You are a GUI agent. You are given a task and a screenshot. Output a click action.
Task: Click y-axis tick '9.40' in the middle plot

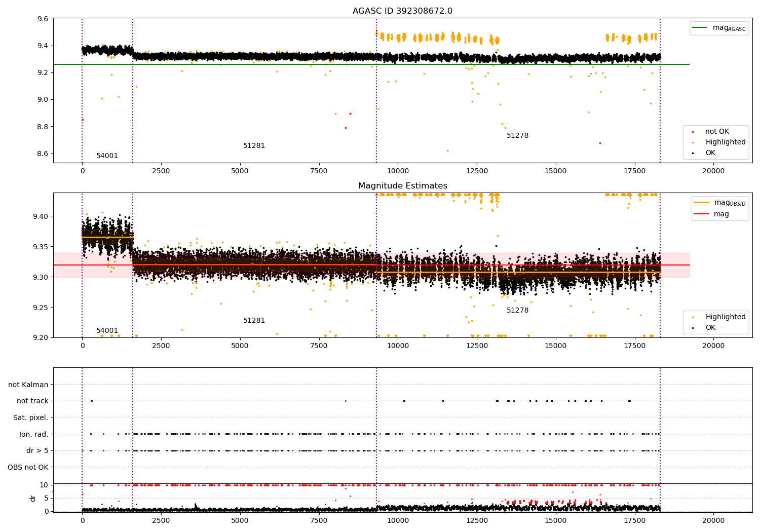pos(41,217)
